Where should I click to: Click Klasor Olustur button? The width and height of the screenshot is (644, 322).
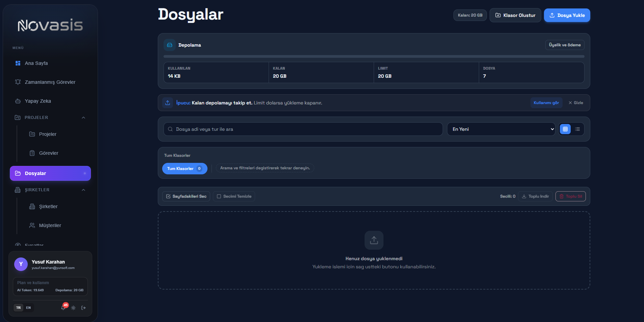tap(515, 15)
